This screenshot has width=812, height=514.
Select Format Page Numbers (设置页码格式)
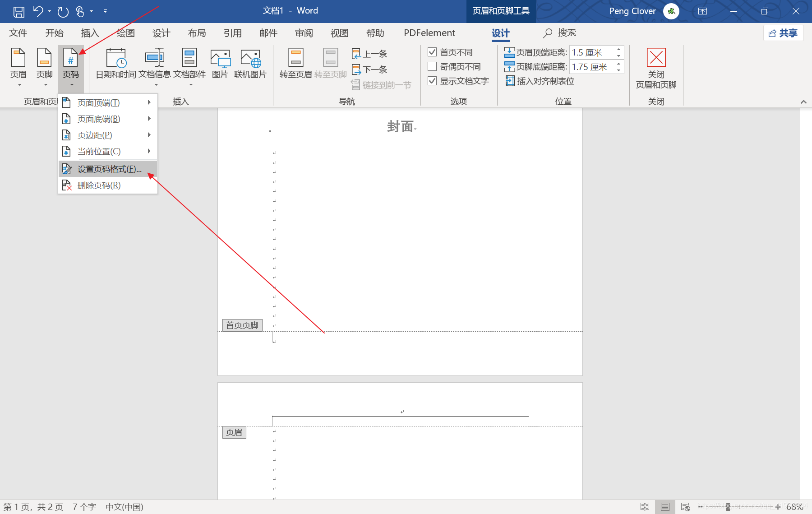108,169
